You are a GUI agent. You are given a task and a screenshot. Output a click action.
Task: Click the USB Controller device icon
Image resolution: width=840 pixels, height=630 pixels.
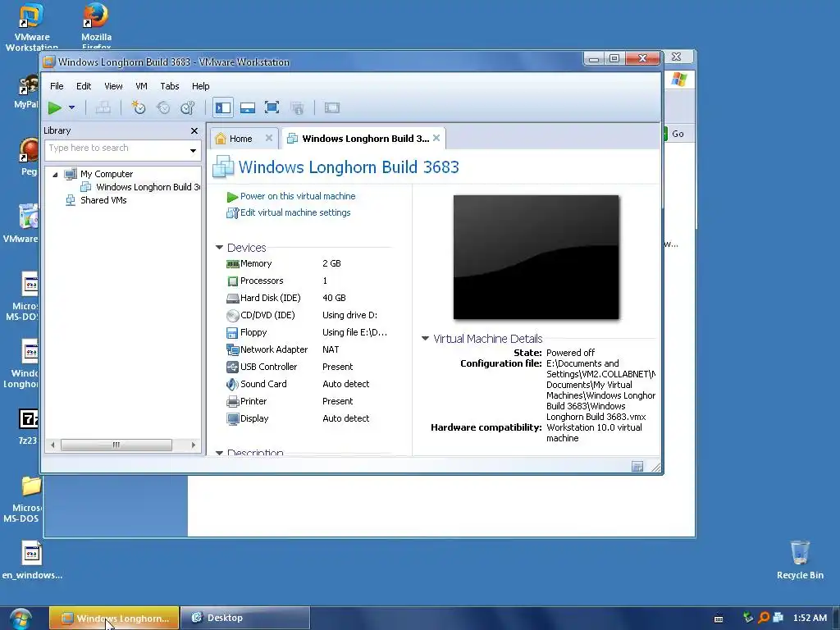click(232, 367)
